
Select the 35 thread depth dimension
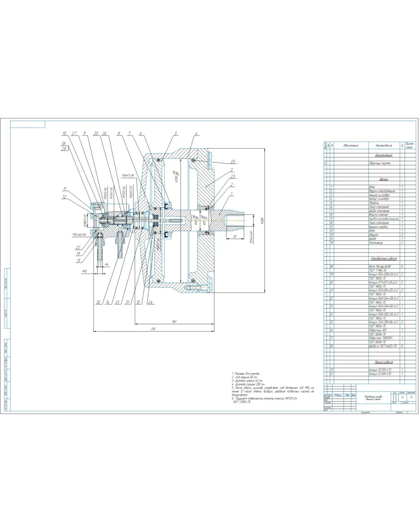[x=235, y=236]
